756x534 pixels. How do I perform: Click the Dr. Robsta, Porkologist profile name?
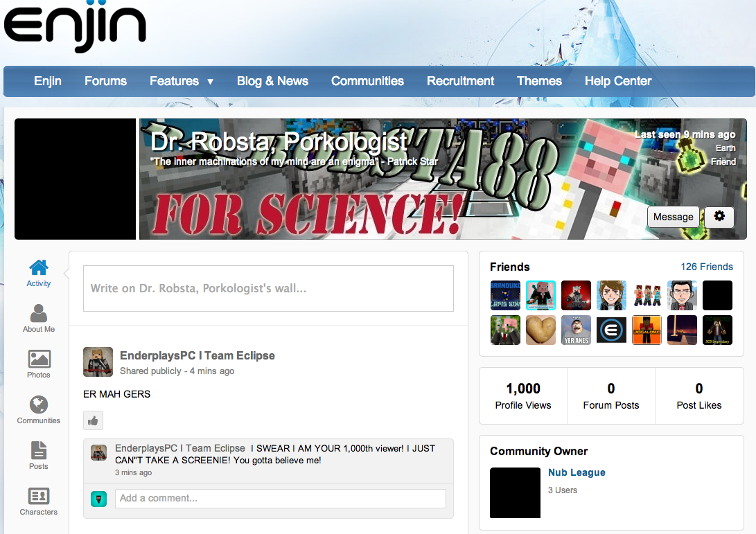point(279,142)
